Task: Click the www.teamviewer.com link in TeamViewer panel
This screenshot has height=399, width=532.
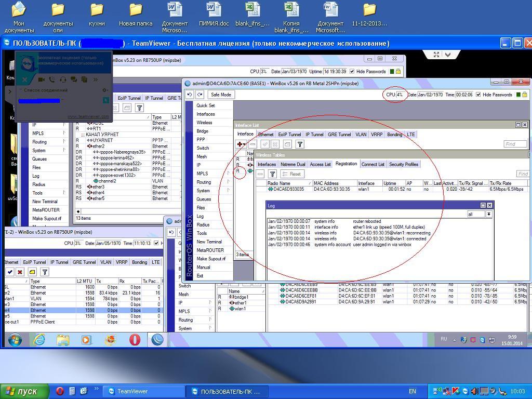Action: click(x=88, y=117)
